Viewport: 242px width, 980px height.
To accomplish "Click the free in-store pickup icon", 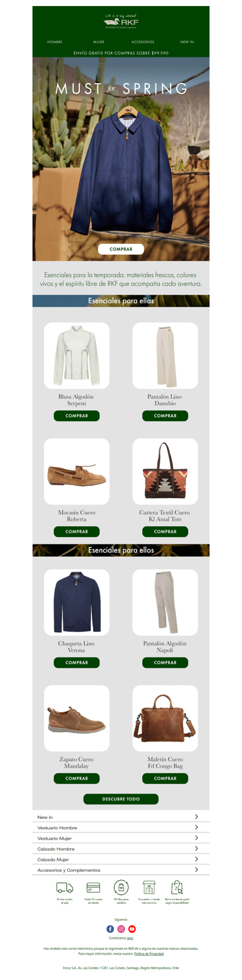I will click(x=177, y=887).
